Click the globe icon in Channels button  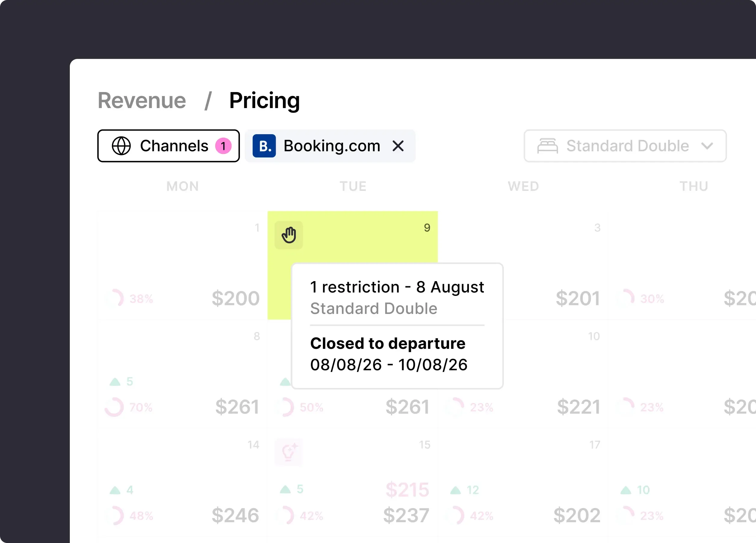(x=121, y=146)
